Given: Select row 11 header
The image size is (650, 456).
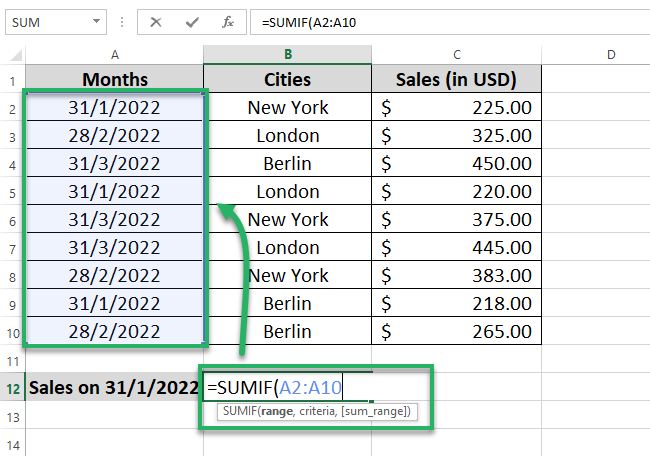Looking at the screenshot, I should click(x=12, y=361).
